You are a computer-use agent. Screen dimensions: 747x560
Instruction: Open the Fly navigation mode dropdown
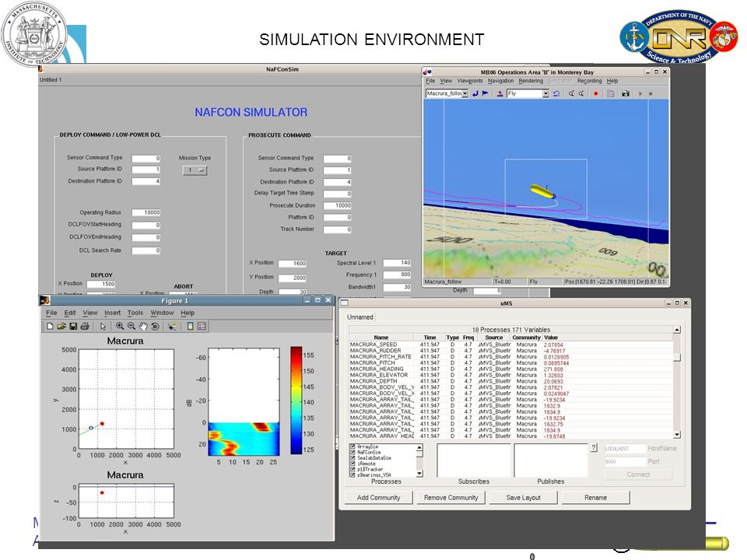pyautogui.click(x=545, y=94)
